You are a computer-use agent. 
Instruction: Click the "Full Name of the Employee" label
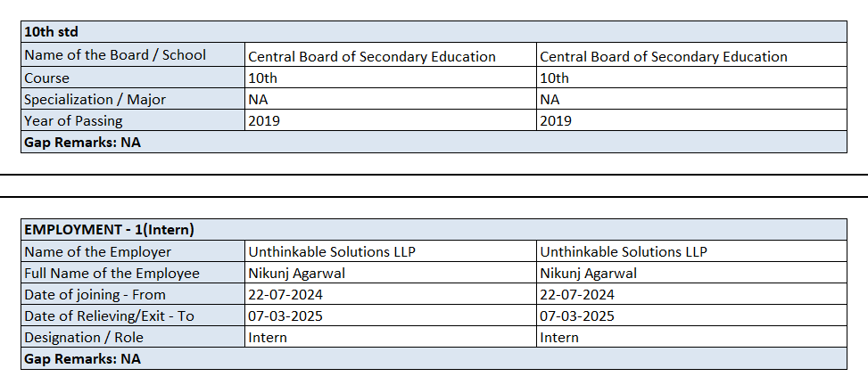pyautogui.click(x=112, y=273)
